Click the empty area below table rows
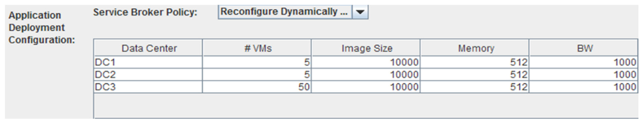 click(366, 105)
